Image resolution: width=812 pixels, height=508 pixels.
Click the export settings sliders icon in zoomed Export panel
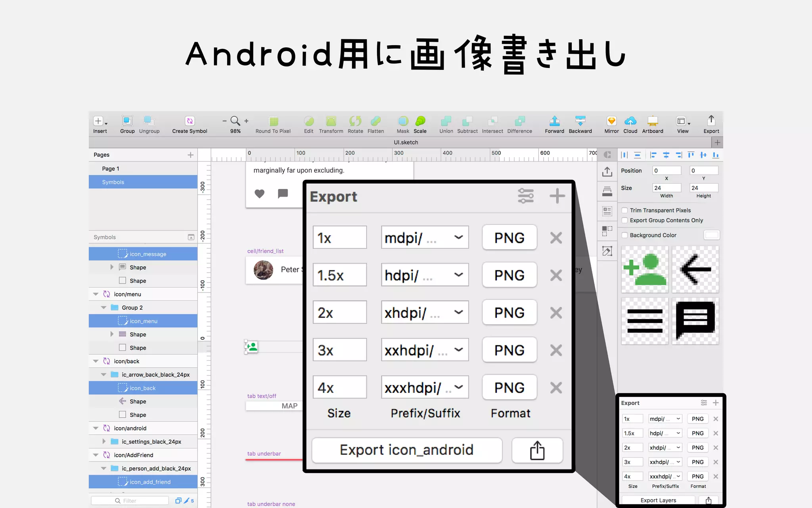tap(526, 196)
